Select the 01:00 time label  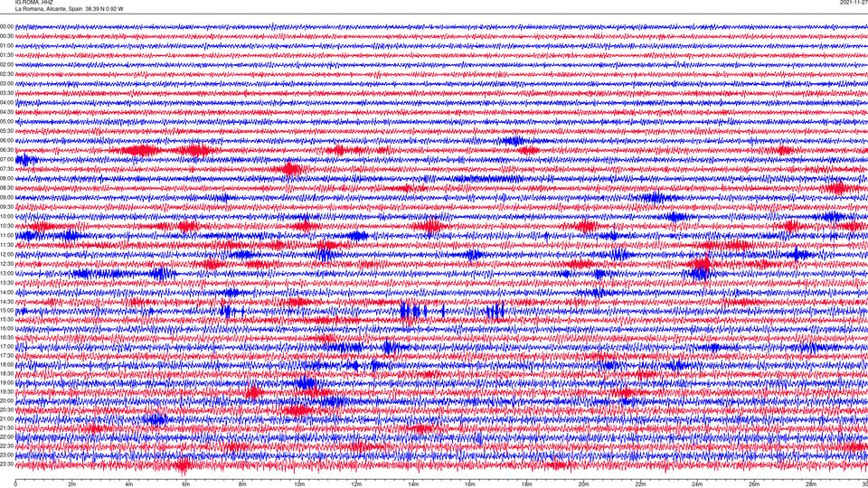[x=6, y=46]
